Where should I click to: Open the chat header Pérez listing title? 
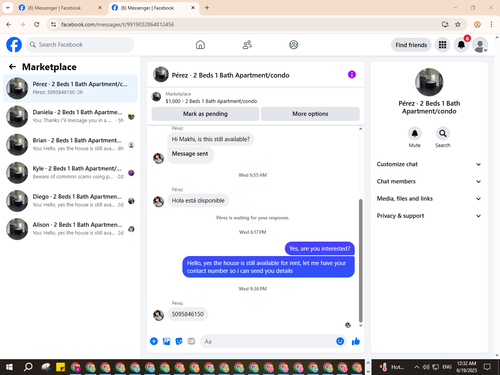click(230, 75)
